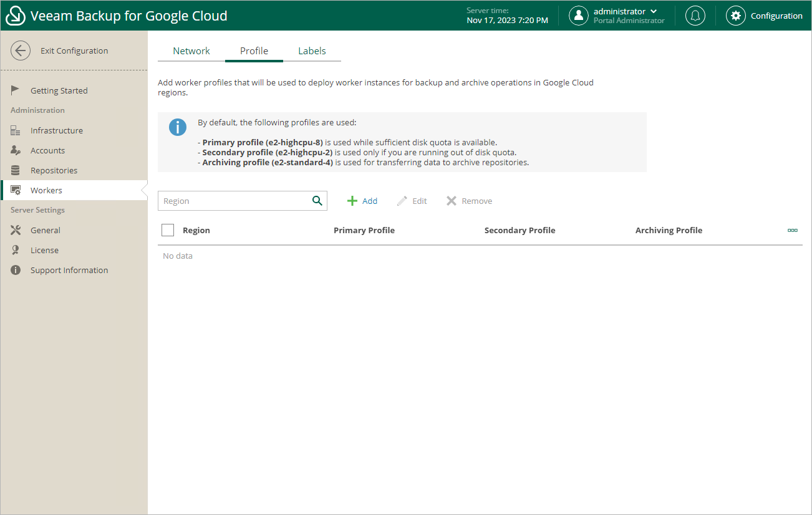The width and height of the screenshot is (812, 515).
Task: Click the administrator username text
Action: click(x=619, y=11)
